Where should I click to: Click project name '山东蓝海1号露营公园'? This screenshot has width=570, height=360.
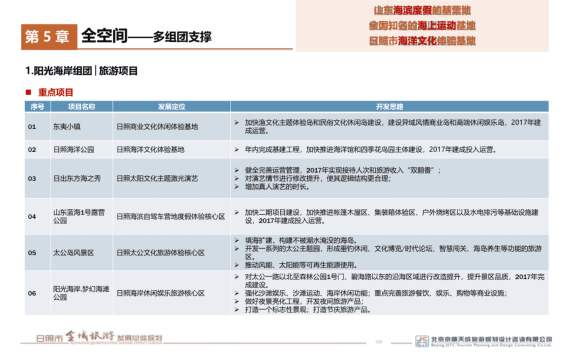tap(79, 216)
